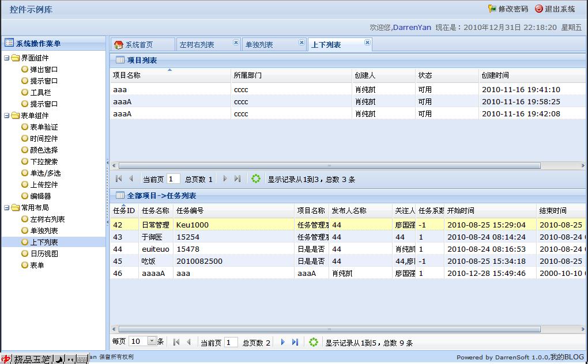Image resolution: width=588 pixels, height=364 pixels.
Task: Click the refresh icon in task list pager
Action: coord(314,342)
